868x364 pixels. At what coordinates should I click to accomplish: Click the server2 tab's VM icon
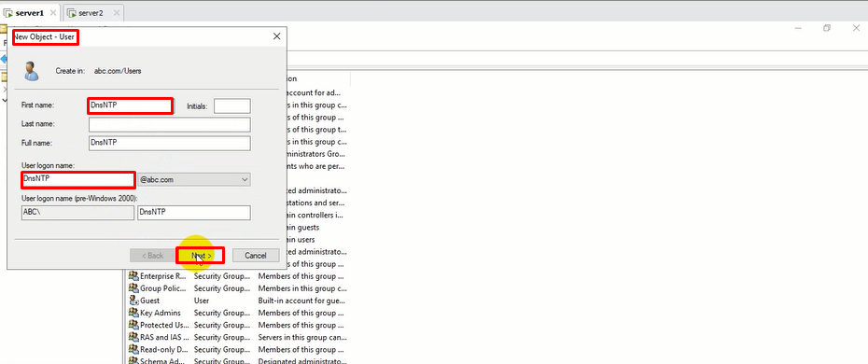tap(72, 13)
